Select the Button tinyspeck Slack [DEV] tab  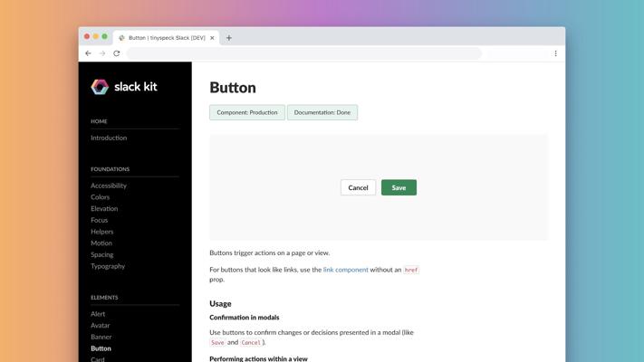[x=167, y=38]
